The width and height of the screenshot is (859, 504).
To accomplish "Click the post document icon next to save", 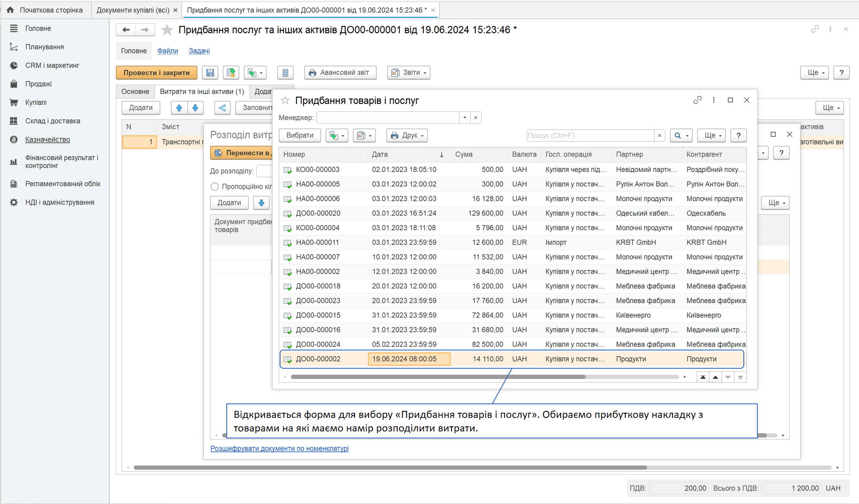I will 231,73.
